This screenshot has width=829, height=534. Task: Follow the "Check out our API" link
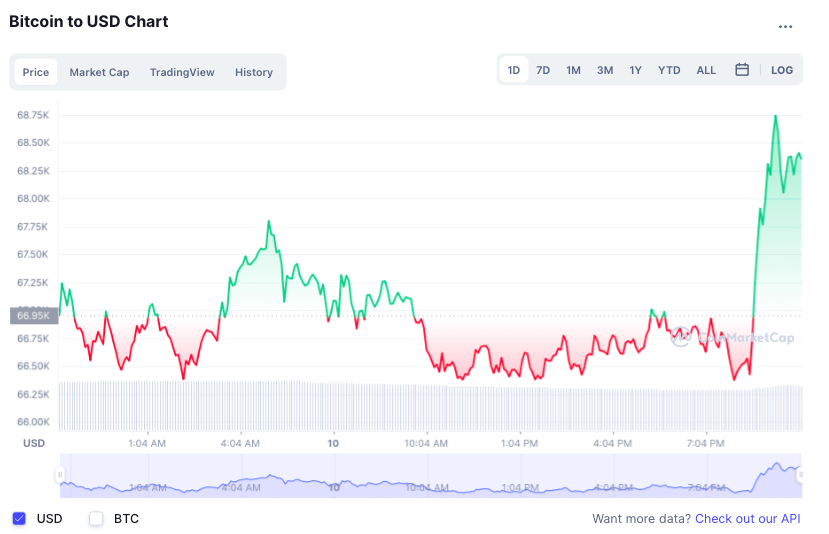point(748,519)
